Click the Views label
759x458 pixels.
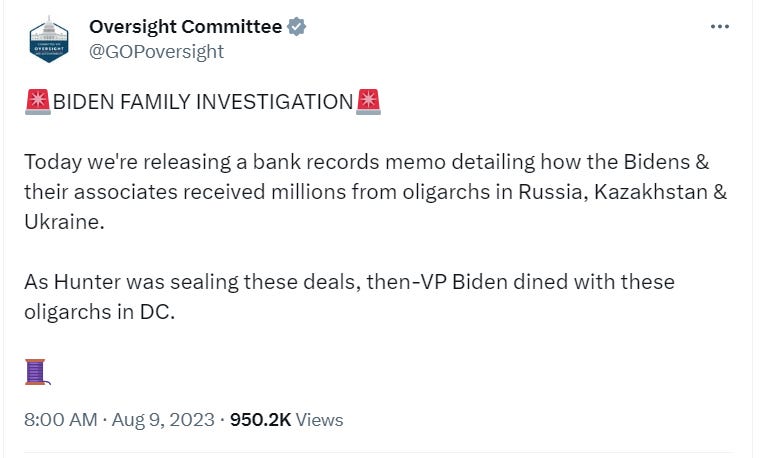point(320,420)
